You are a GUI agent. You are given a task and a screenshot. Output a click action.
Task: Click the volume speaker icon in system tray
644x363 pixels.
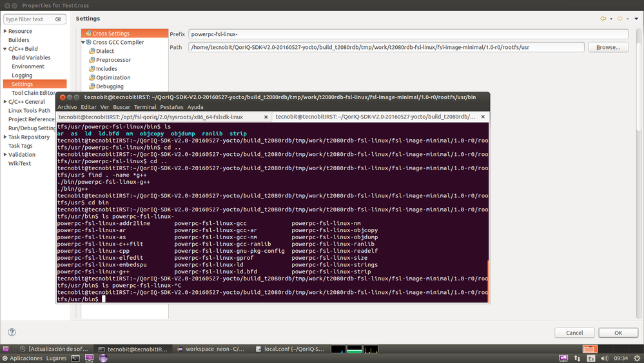604,358
